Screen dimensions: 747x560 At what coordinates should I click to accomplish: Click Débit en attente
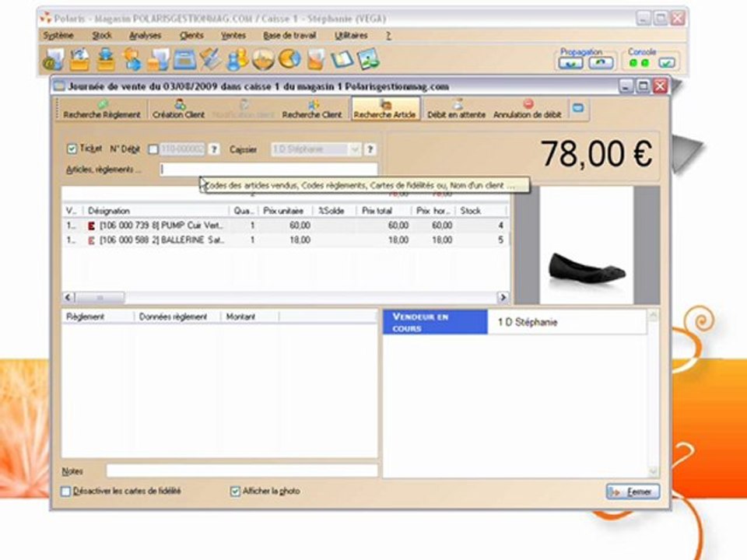pyautogui.click(x=457, y=110)
